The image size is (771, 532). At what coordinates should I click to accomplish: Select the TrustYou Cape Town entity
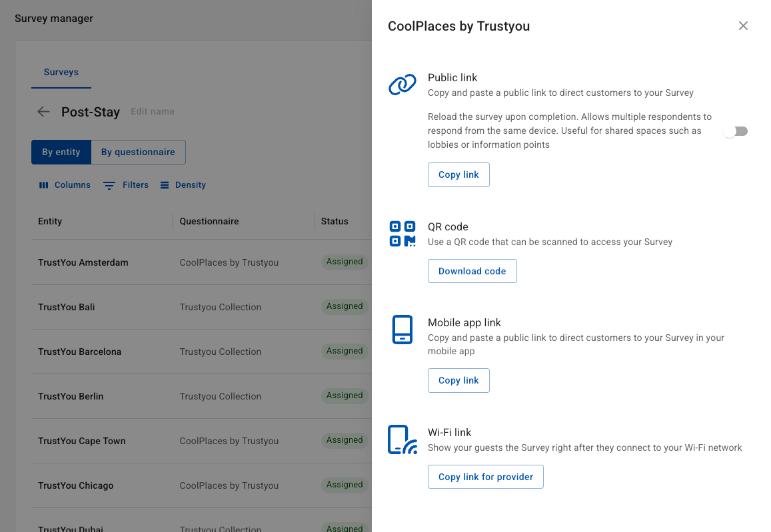[81, 441]
